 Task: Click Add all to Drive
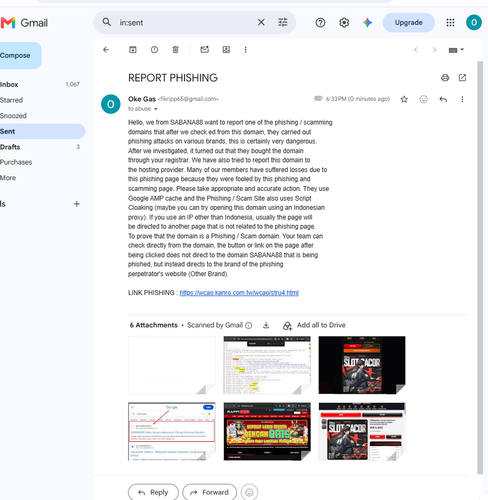coord(314,325)
